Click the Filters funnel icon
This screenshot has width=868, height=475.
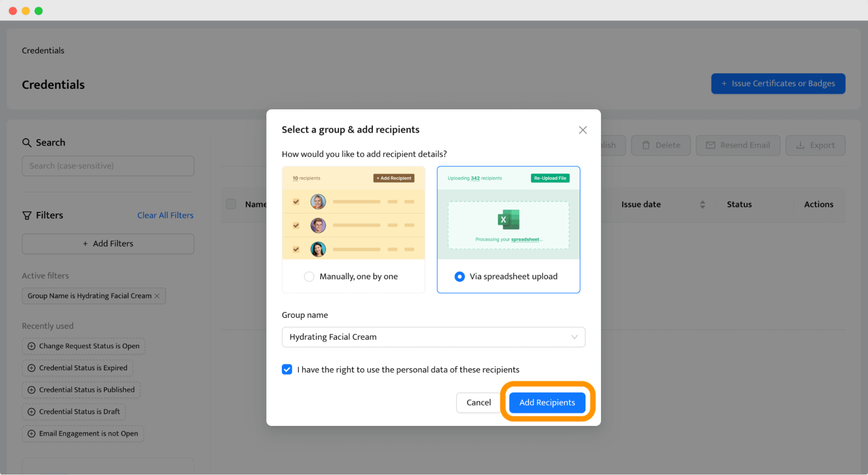27,215
